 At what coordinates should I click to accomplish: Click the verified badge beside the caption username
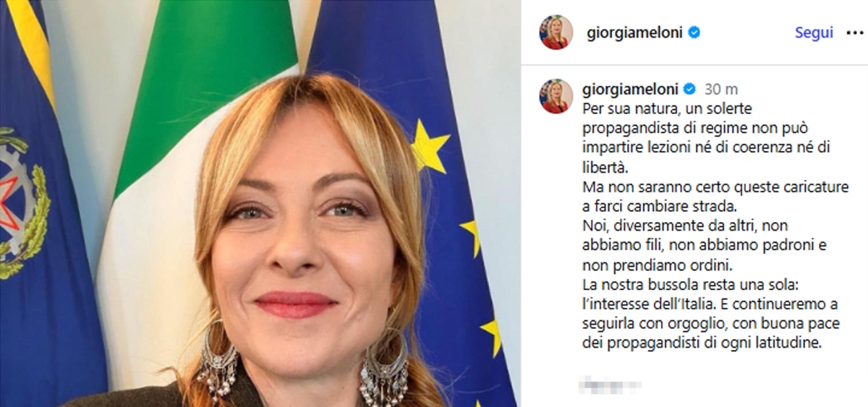coord(689,90)
